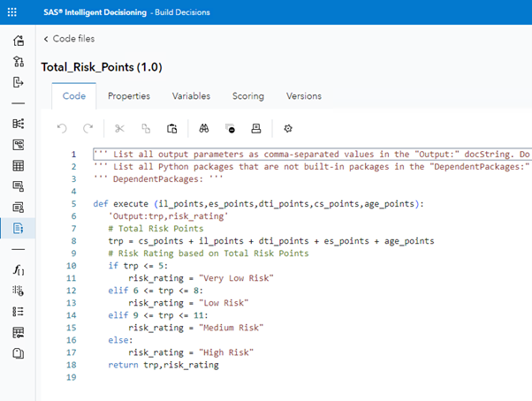This screenshot has width=532, height=401.
Task: Open the Scoring tab
Action: pos(248,95)
